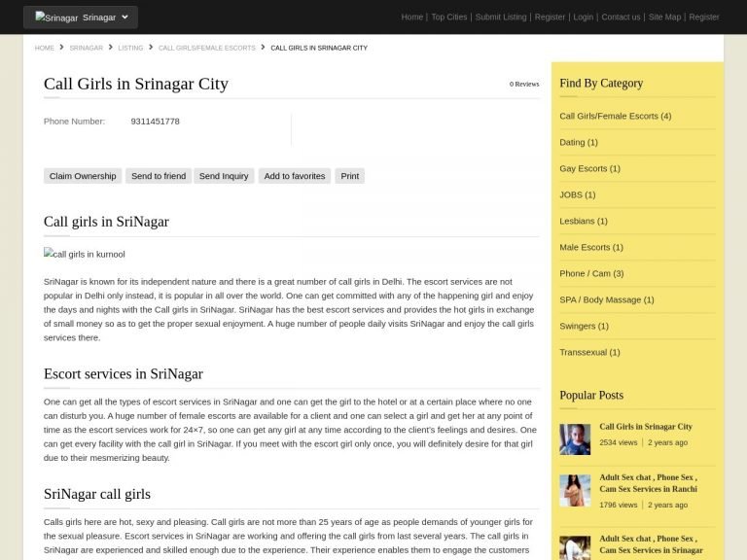Open the SPA / Body Massage category
This screenshot has height=560, width=747.
coord(606,299)
